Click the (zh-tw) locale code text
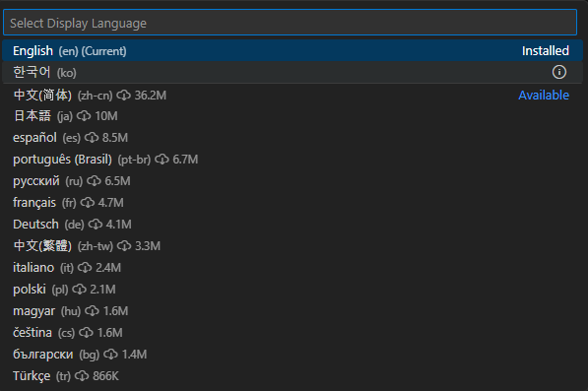Viewport: 588px width, 391px height. point(95,246)
